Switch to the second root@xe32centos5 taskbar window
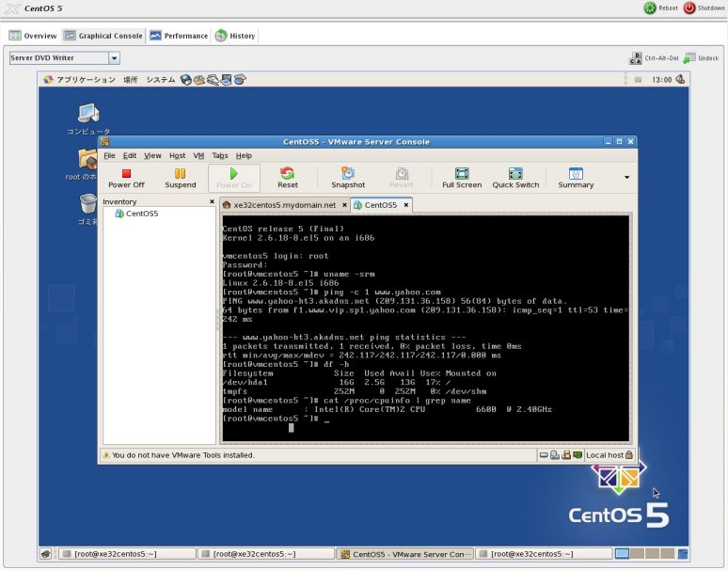 coord(266,554)
